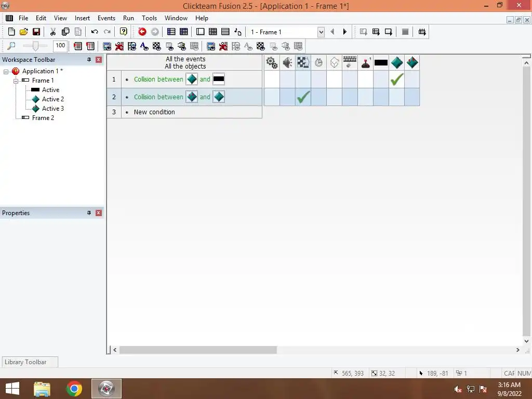Screen dimensions: 532x399
Task: Click the checkmark in event 1 Active 2 column
Action: coord(396,79)
